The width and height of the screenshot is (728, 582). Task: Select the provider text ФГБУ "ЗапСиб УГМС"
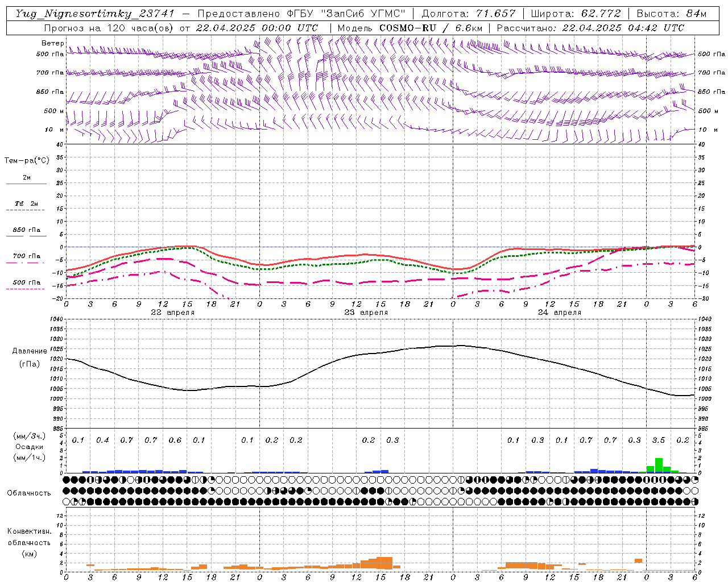(x=345, y=14)
